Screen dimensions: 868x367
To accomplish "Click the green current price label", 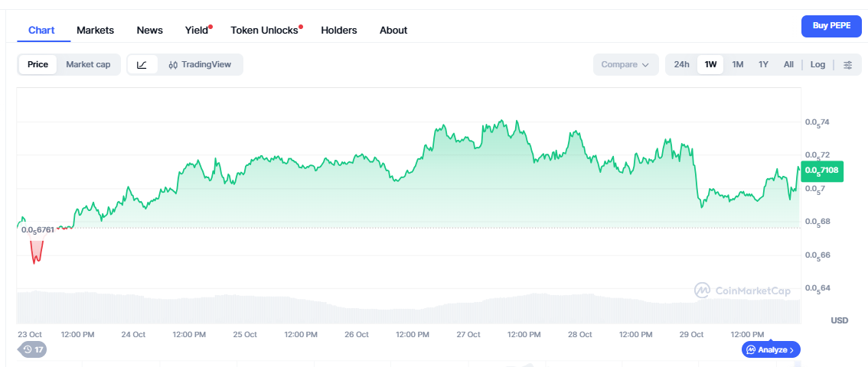I will click(x=822, y=171).
